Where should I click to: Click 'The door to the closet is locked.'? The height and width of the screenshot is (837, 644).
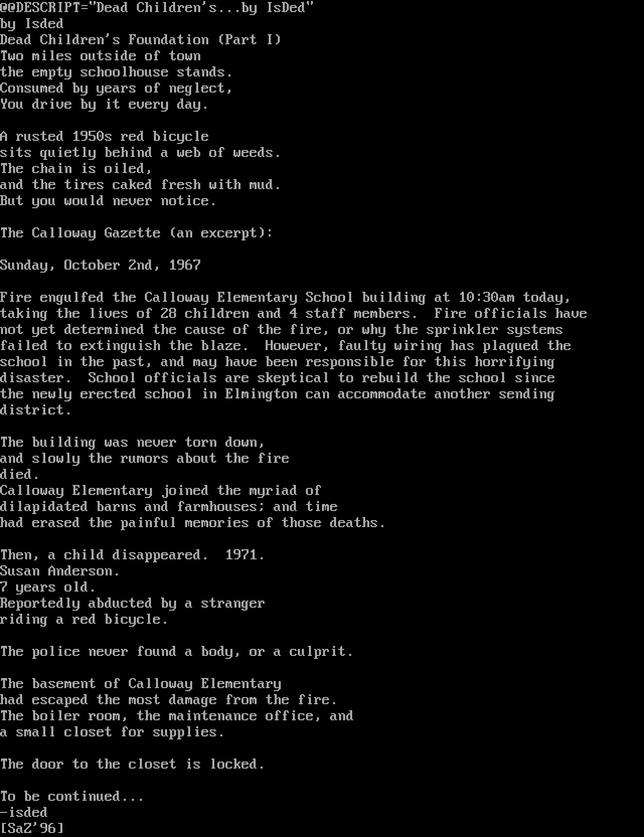pos(133,764)
